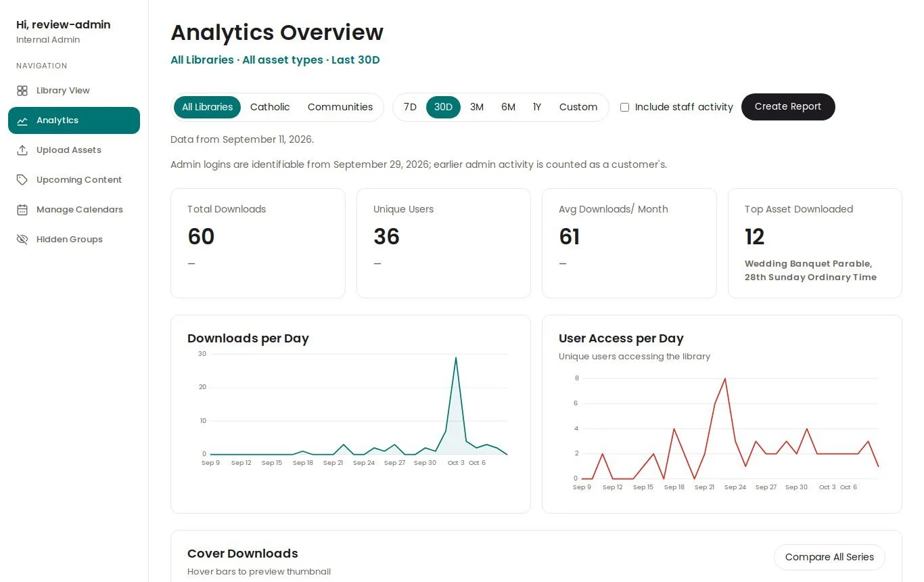Image resolution: width=924 pixels, height=582 pixels.
Task: Click the Hidden Groups crossed-eye icon
Action: 22,240
